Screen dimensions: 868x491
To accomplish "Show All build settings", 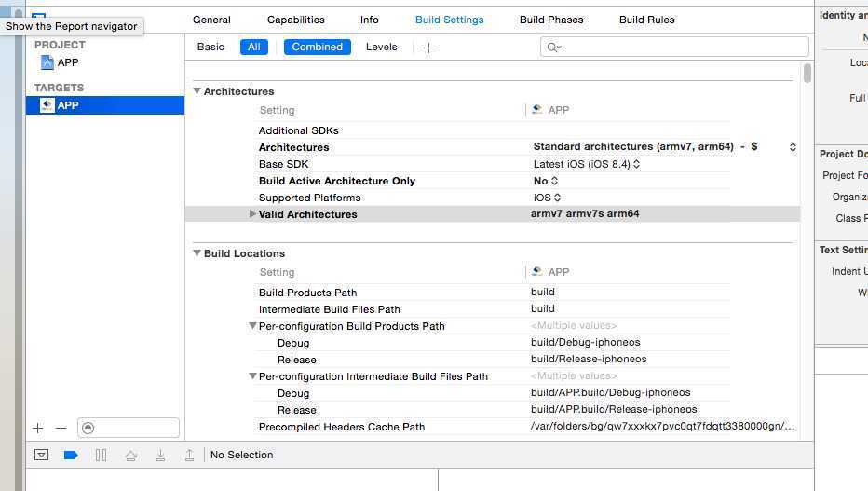I will point(254,48).
